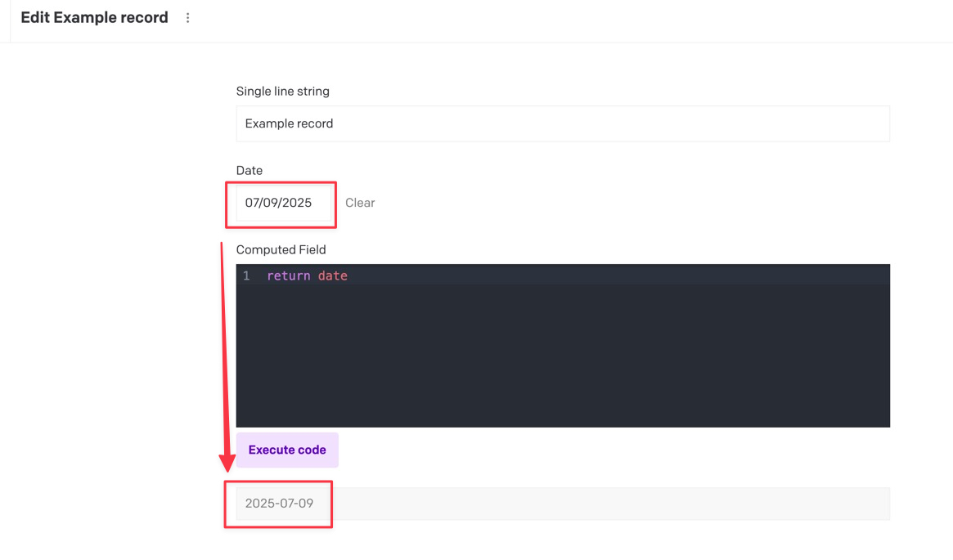The height and width of the screenshot is (560, 953).
Task: Click the Edit Example record heading
Action: [94, 18]
